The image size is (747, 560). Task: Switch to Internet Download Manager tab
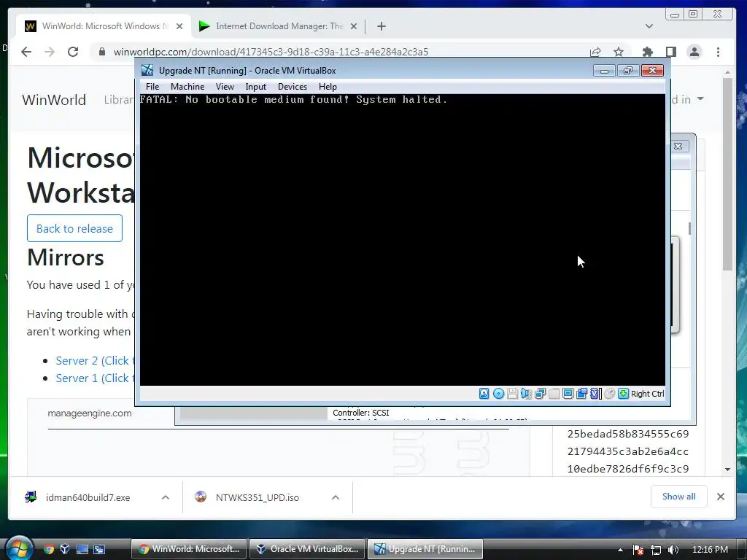point(279,26)
